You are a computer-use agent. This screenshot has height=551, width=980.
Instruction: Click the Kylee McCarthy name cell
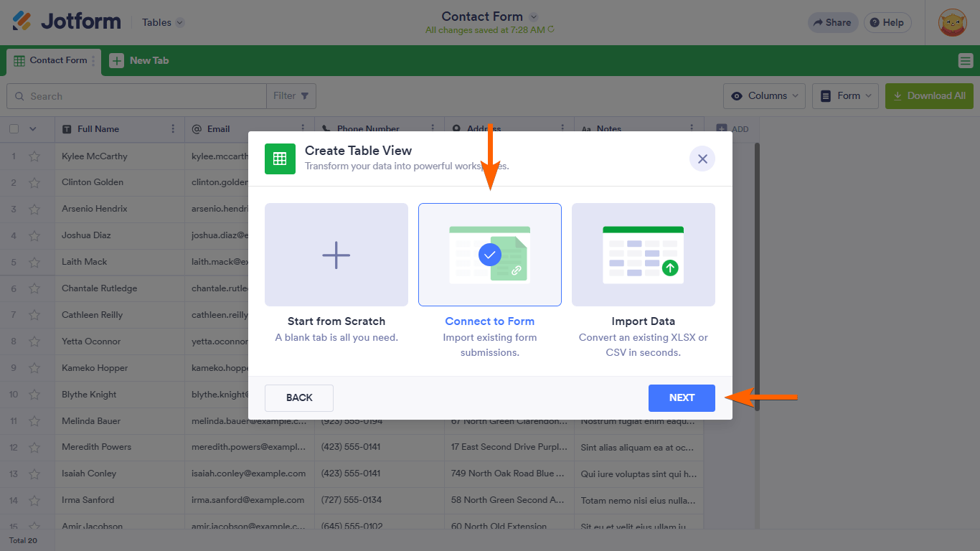click(x=120, y=156)
